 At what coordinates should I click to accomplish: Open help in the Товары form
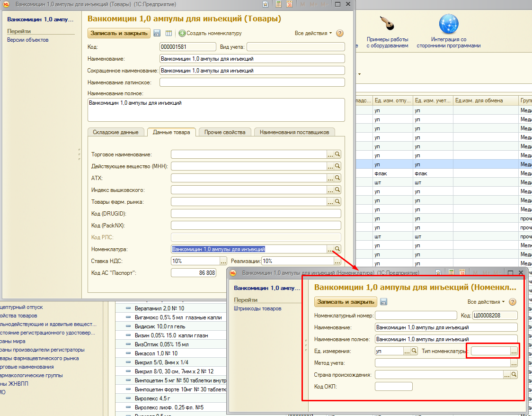click(339, 34)
